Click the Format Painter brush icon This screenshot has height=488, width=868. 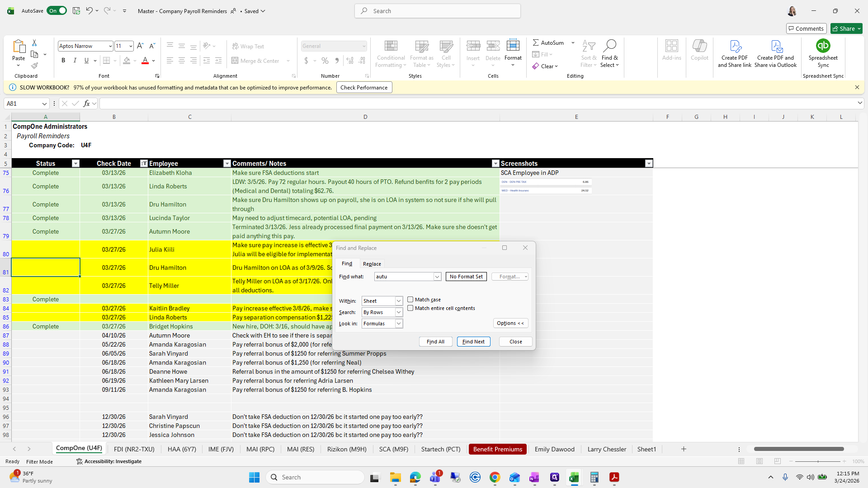[x=34, y=66]
